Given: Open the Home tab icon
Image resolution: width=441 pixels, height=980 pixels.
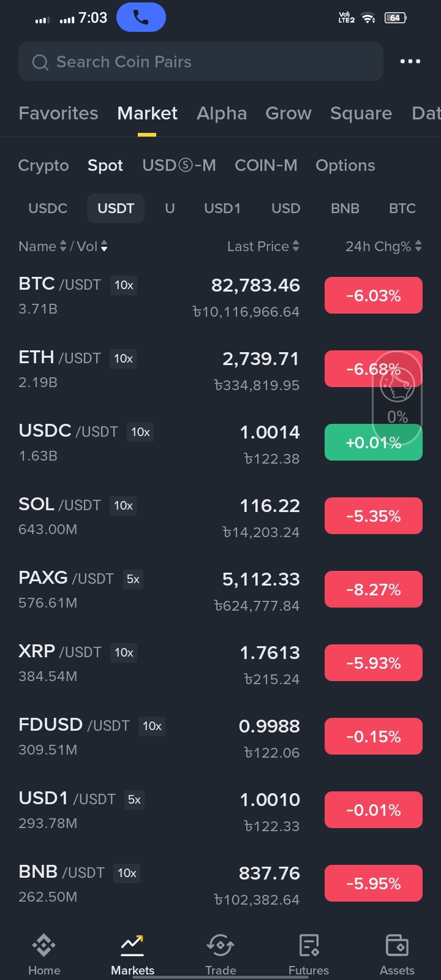Looking at the screenshot, I should click(44, 945).
